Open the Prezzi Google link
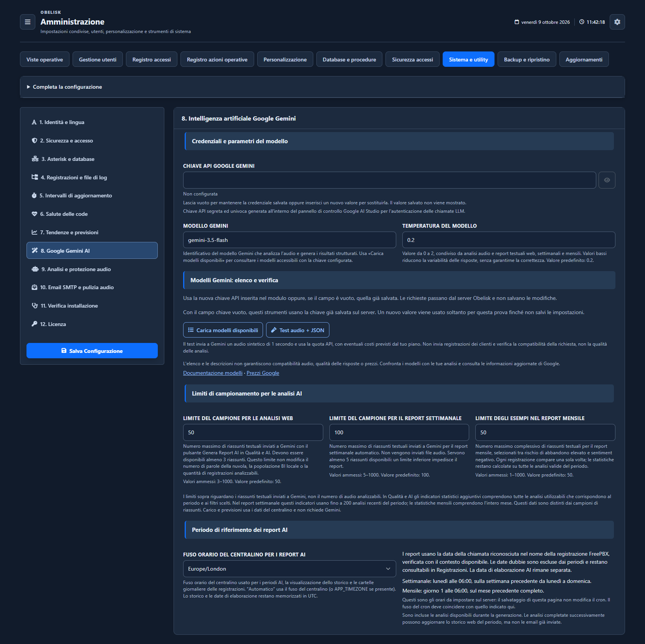 263,373
